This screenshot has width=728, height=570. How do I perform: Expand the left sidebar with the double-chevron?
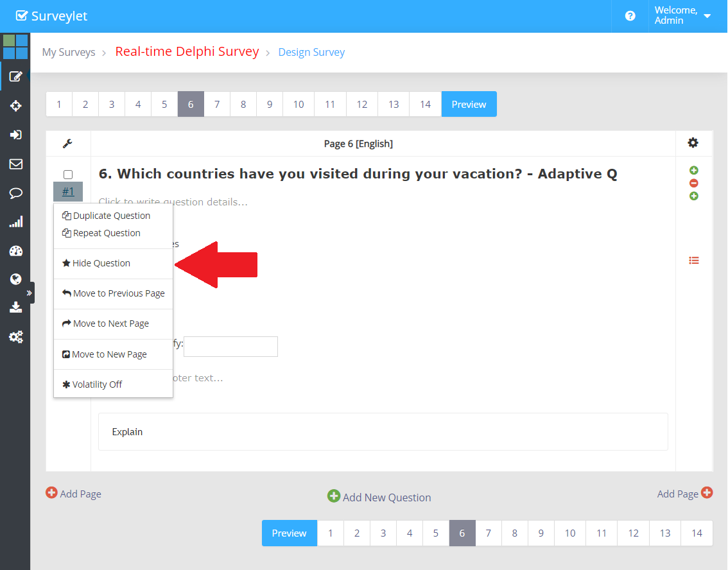pyautogui.click(x=29, y=293)
